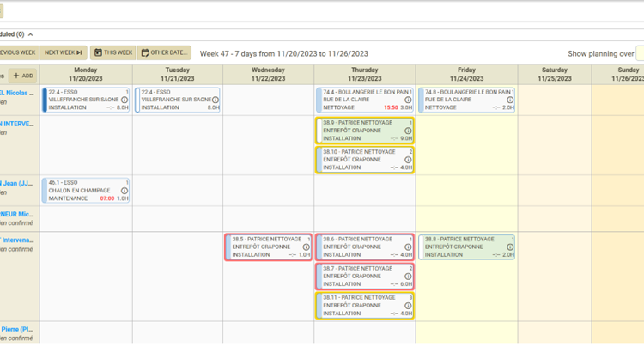Open technician link Intervena...
The width and height of the screenshot is (644, 347).
(17, 240)
